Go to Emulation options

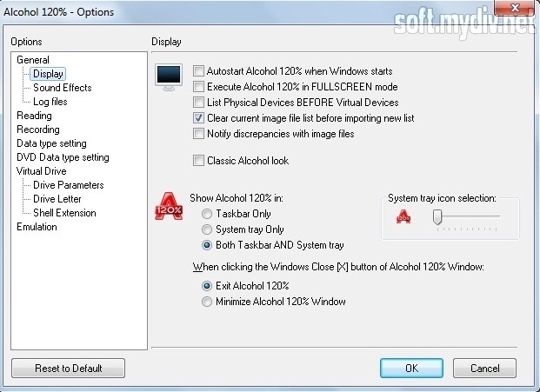[37, 227]
